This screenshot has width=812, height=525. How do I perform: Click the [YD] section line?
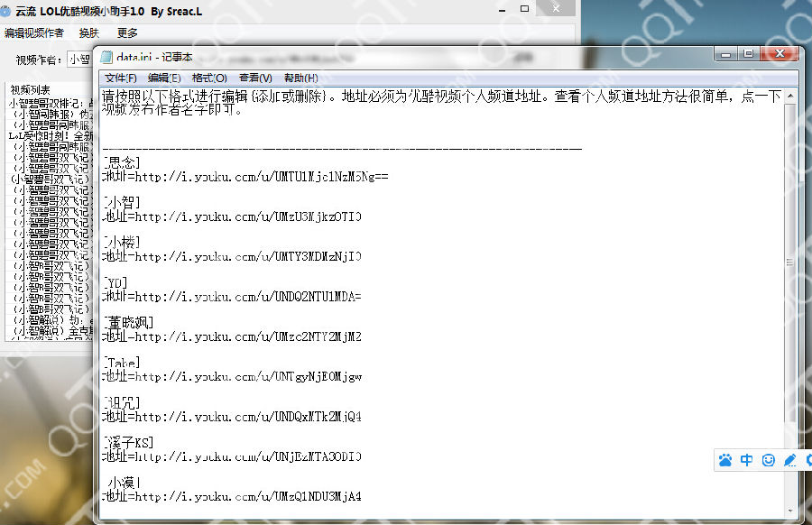click(x=115, y=282)
